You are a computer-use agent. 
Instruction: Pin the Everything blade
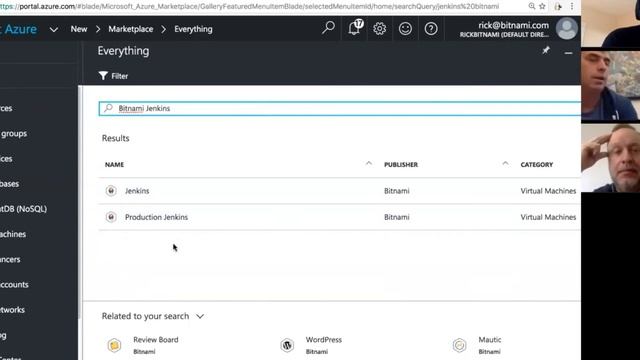tap(546, 50)
